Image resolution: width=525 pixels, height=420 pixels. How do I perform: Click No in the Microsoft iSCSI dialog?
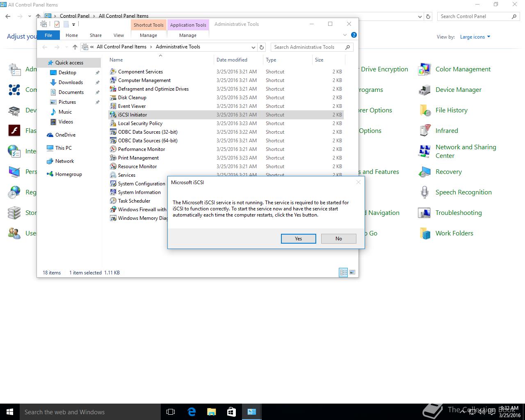(338, 239)
